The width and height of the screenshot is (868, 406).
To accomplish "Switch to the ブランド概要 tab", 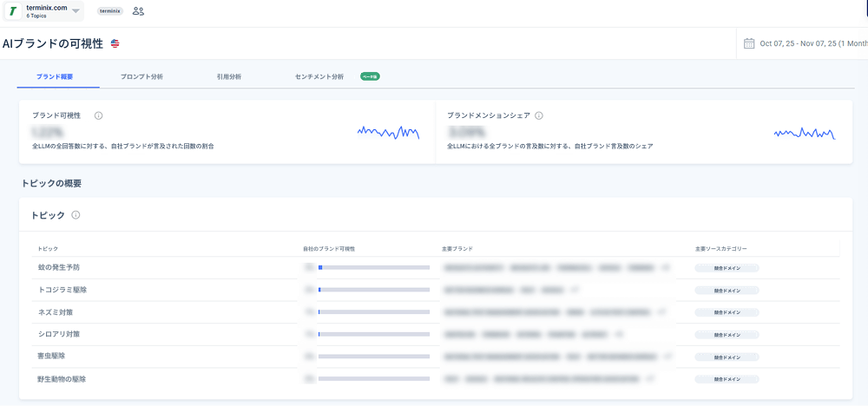I will tap(55, 77).
